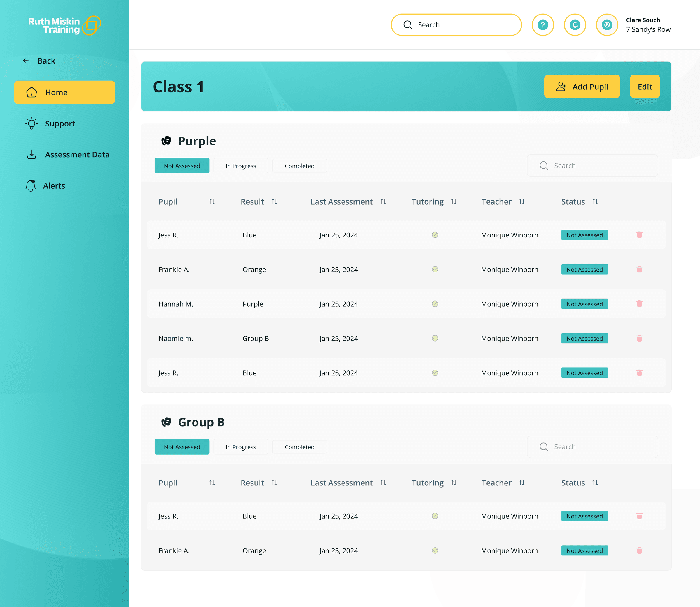Sort the Purple table by Last Assessment
The width and height of the screenshot is (700, 607).
pyautogui.click(x=383, y=202)
